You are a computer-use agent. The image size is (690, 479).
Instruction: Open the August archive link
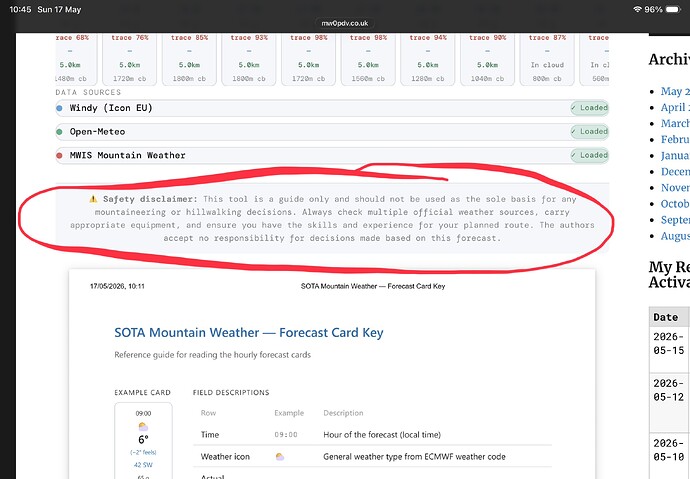click(x=675, y=236)
